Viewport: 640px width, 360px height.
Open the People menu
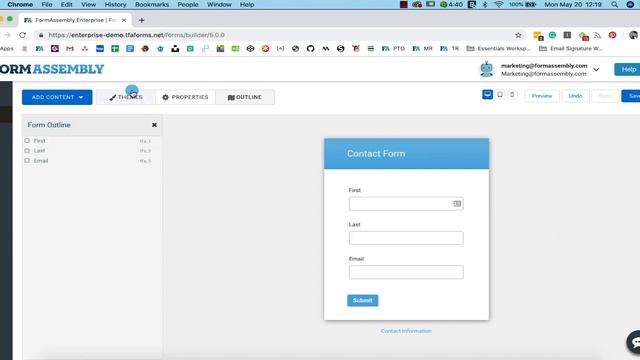click(x=188, y=4)
